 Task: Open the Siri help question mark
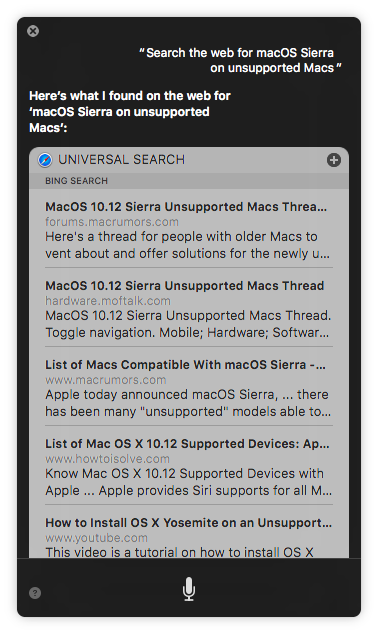tap(35, 593)
